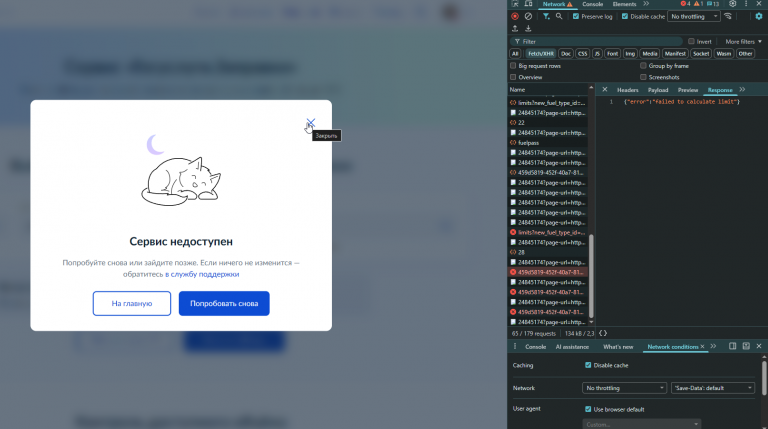Expand more drawer tabs chevron
Viewport: 768px width, 429px height.
point(713,346)
